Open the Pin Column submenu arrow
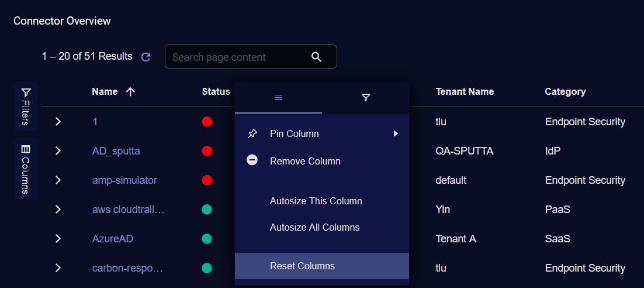644x288 pixels. tap(396, 133)
